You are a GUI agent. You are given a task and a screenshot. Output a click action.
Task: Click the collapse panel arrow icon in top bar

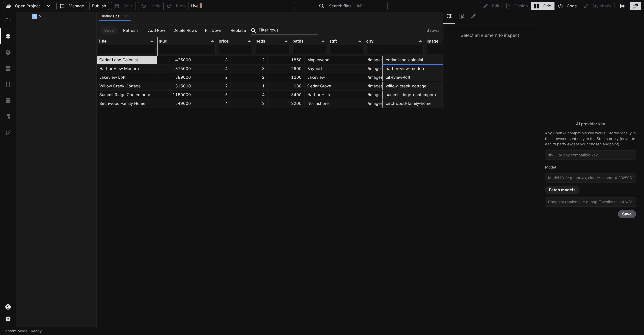[623, 6]
